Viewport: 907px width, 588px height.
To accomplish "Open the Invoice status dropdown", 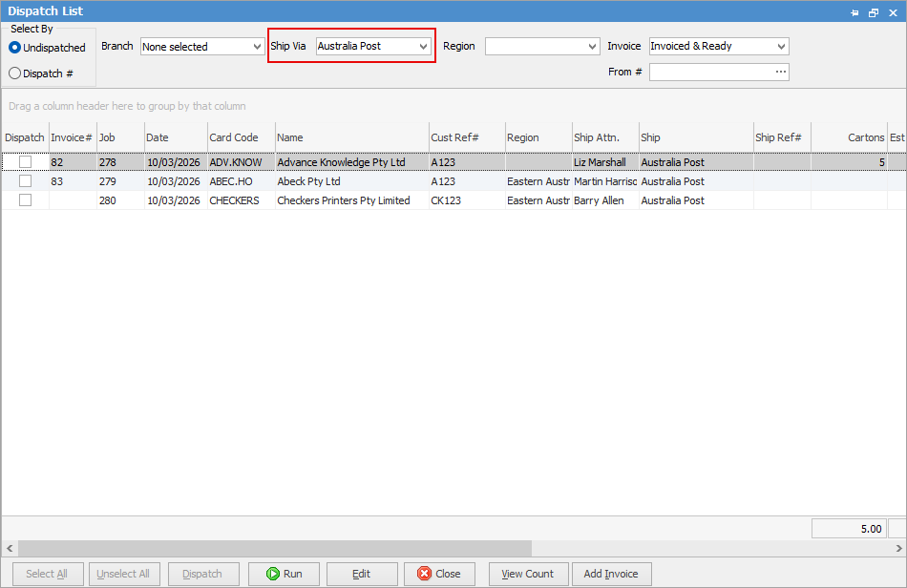I will pyautogui.click(x=781, y=46).
